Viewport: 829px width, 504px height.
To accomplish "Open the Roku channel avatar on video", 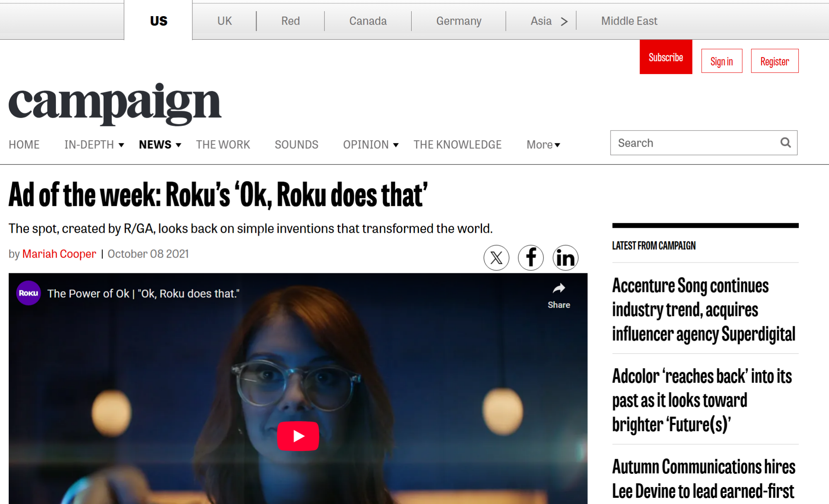I will [x=29, y=293].
